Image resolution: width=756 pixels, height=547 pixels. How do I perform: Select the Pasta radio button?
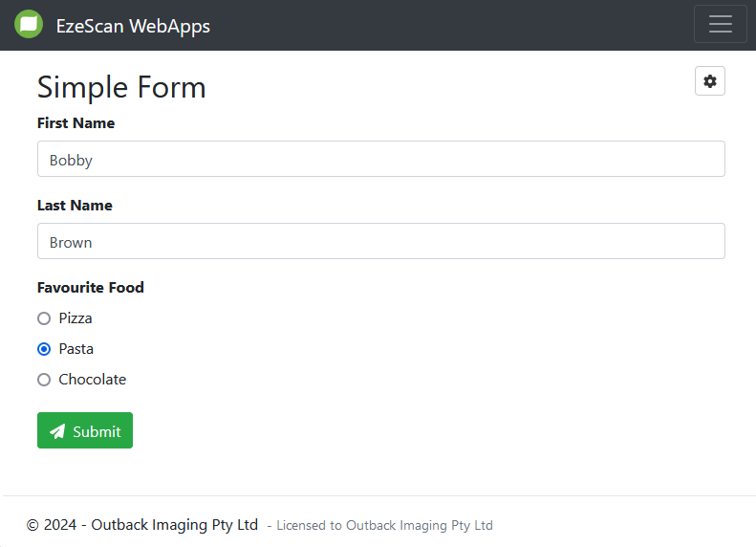(x=44, y=349)
